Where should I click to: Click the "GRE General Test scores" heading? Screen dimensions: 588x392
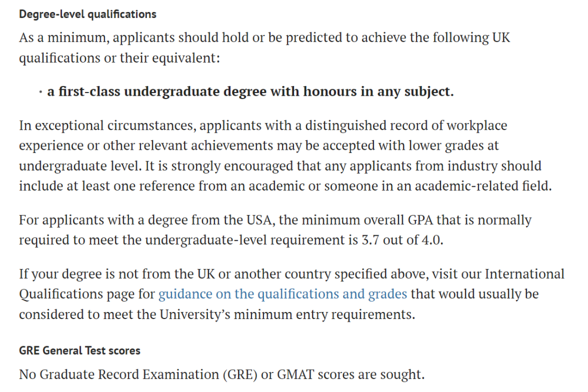coord(79,351)
